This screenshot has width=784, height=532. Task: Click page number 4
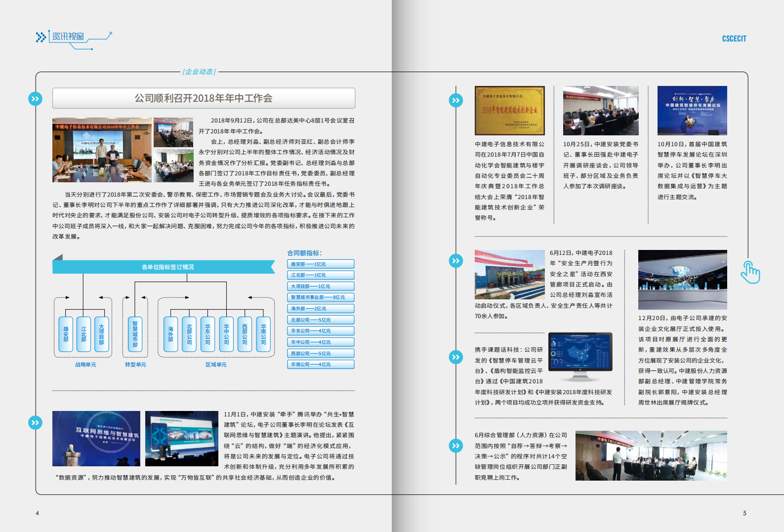point(37,513)
